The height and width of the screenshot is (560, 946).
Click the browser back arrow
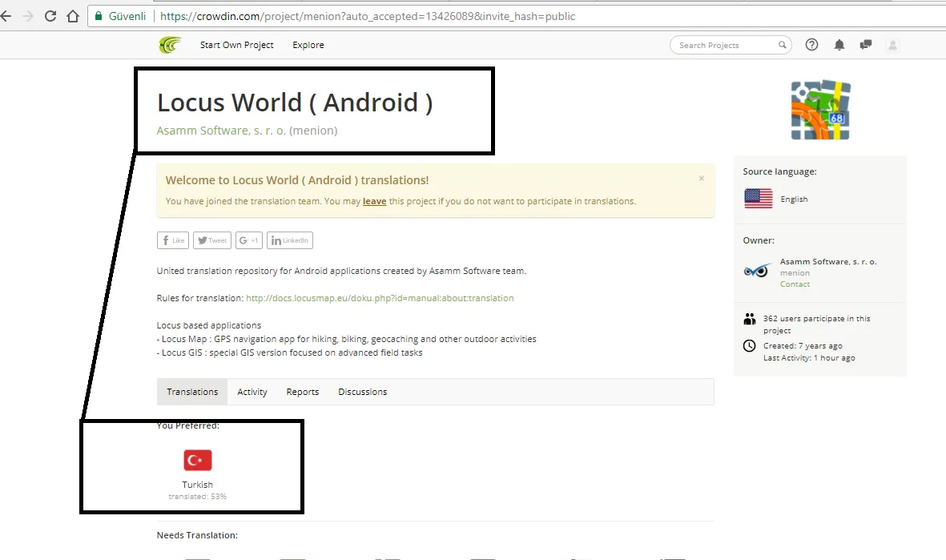6,16
